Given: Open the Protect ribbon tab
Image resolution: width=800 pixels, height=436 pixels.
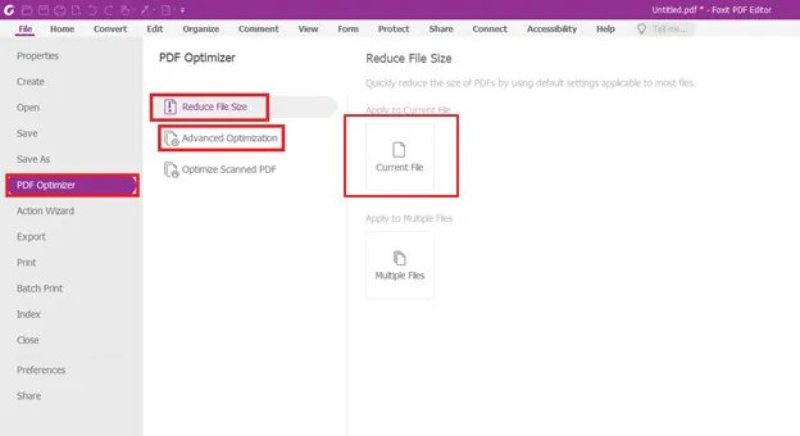Looking at the screenshot, I should click(x=394, y=29).
